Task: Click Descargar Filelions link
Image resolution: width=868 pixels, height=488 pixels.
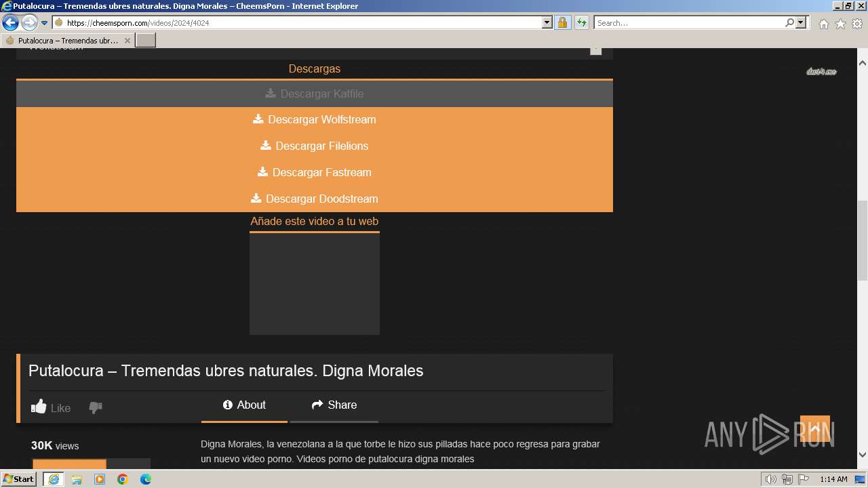Action: pos(315,146)
